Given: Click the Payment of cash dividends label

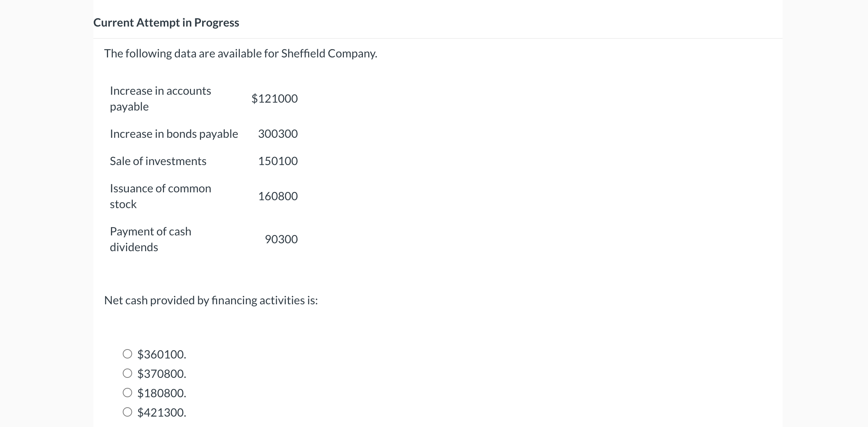Looking at the screenshot, I should [x=150, y=239].
